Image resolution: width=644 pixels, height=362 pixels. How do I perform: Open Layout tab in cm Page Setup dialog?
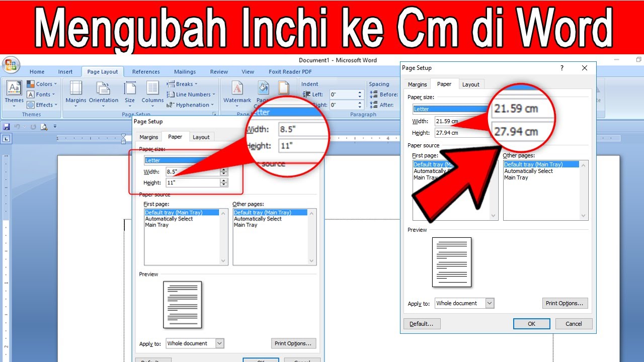tap(471, 84)
